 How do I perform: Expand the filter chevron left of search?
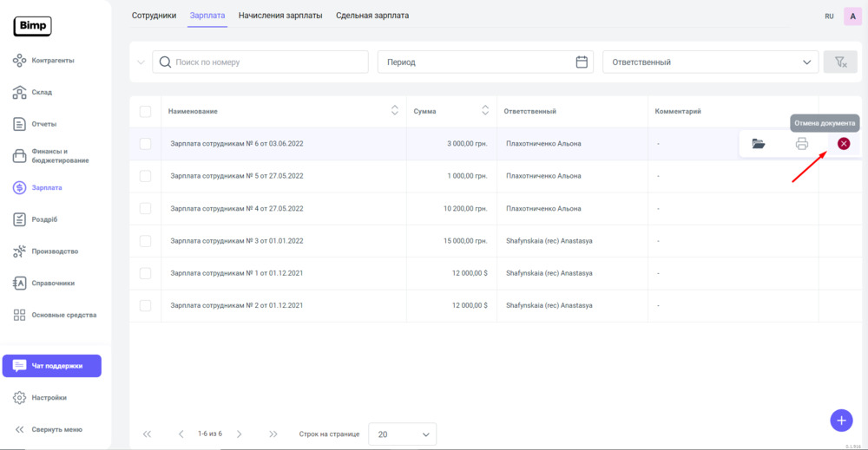tap(141, 62)
